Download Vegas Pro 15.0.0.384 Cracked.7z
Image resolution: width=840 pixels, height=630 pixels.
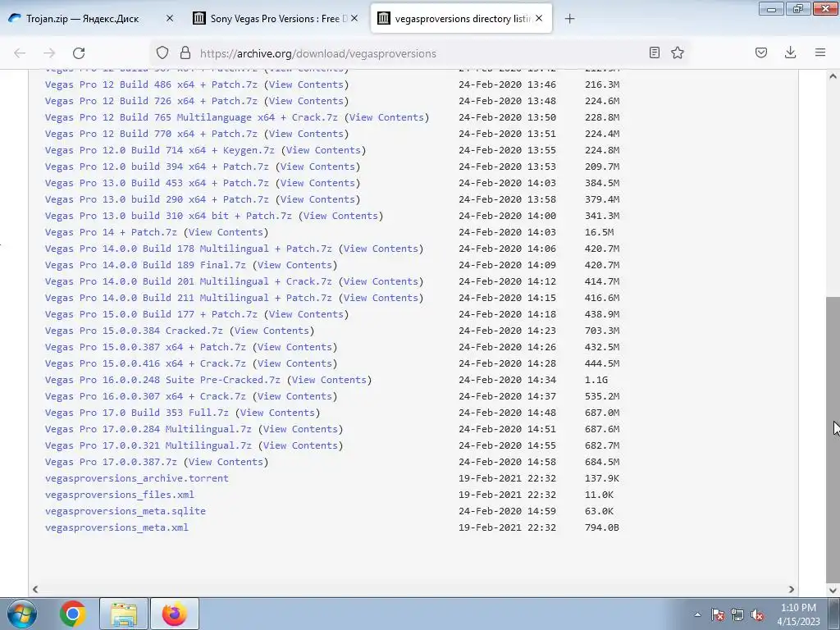point(134,331)
